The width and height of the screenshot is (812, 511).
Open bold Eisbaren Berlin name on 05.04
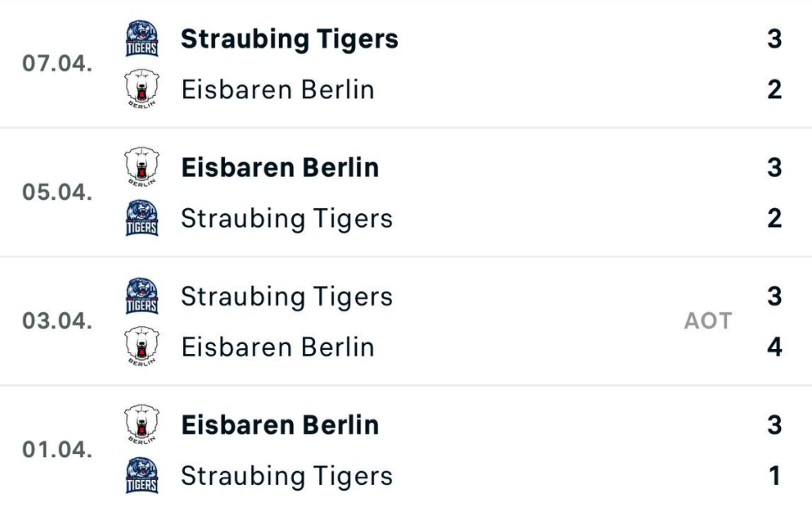[x=280, y=168]
